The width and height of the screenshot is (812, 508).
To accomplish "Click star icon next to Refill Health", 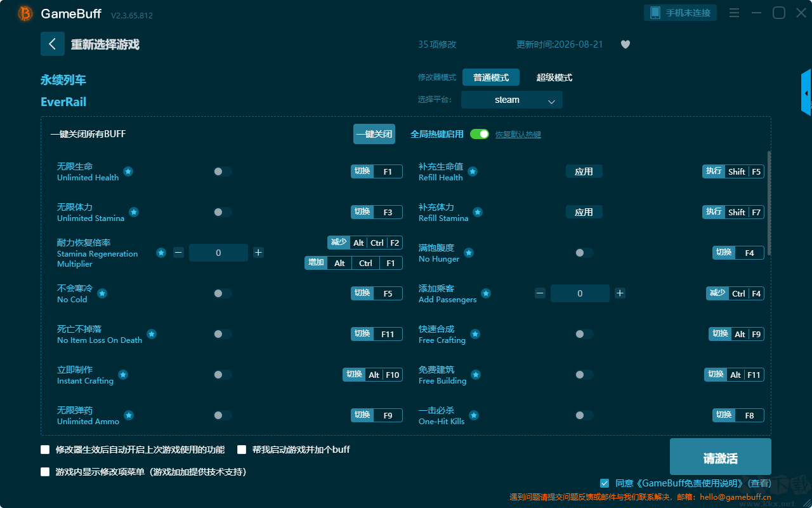I will tap(473, 171).
